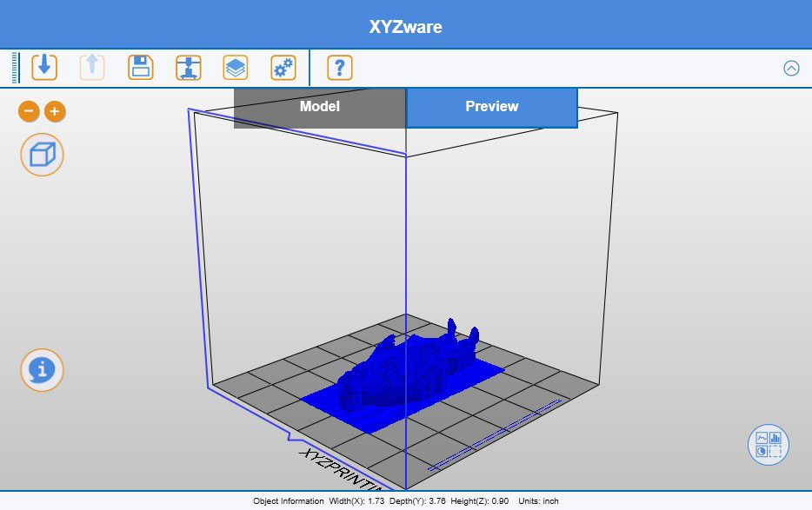This screenshot has width=812, height=510.
Task: Click the Depth(Y): 3.76 value
Action: coord(417,501)
